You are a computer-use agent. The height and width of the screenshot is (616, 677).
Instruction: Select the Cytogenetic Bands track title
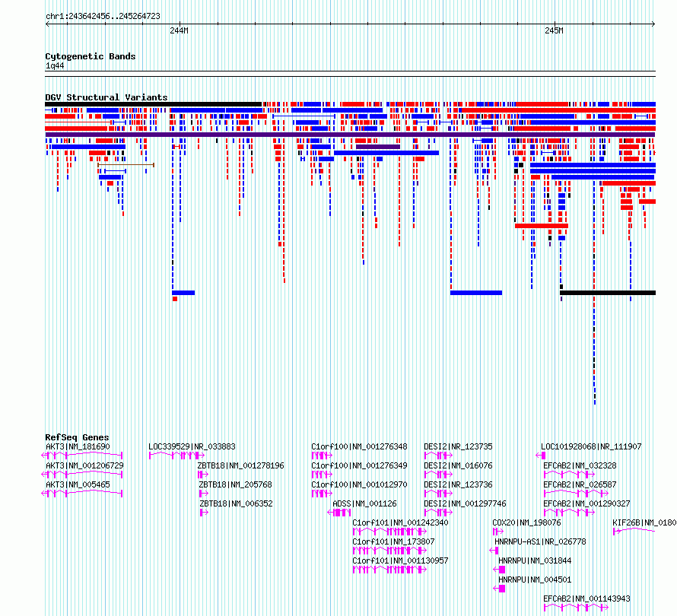[91, 56]
